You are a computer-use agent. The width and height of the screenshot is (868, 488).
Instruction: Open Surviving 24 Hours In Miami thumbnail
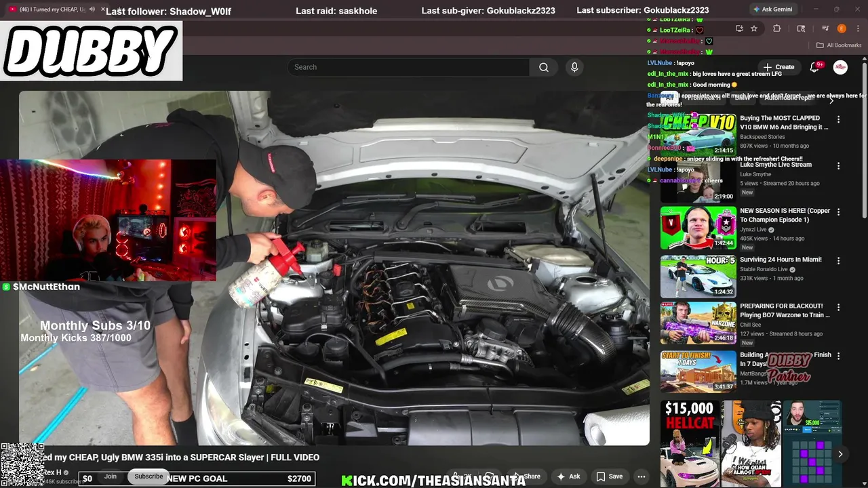(x=698, y=276)
